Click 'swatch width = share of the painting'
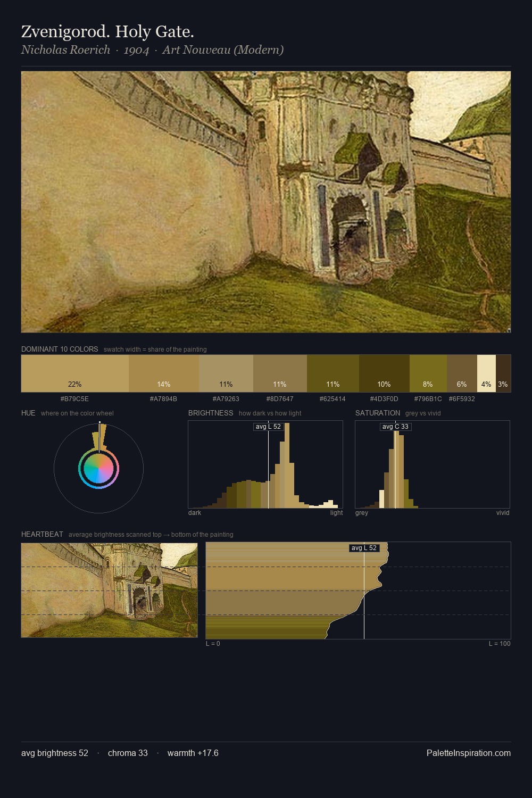 point(155,350)
